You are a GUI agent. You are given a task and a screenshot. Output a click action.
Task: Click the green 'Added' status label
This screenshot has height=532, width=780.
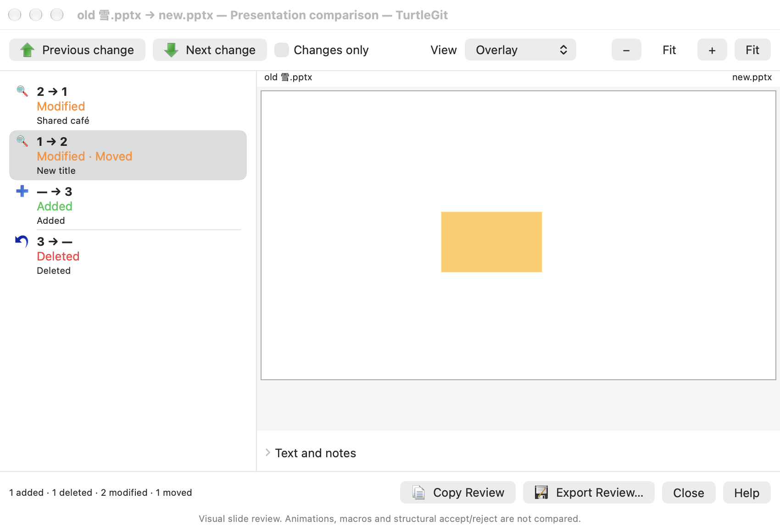[x=55, y=206]
